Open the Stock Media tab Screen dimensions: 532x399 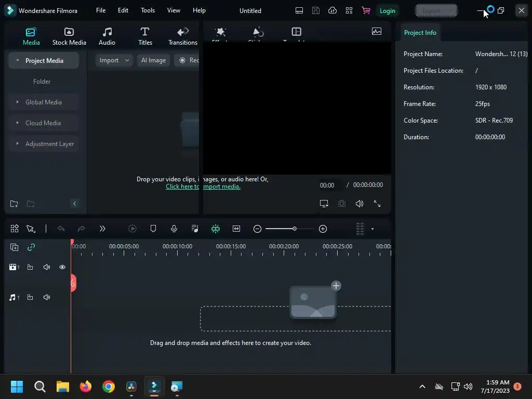(69, 36)
